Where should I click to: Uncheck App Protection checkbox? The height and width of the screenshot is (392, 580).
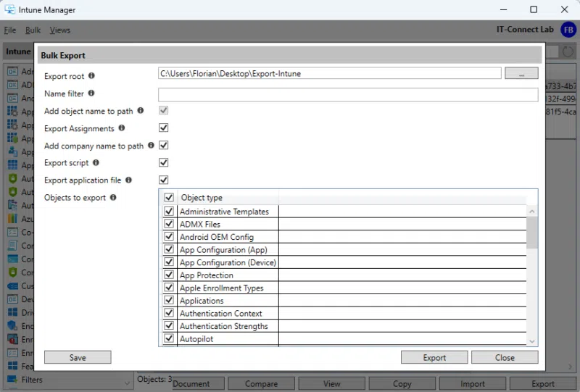tap(169, 275)
